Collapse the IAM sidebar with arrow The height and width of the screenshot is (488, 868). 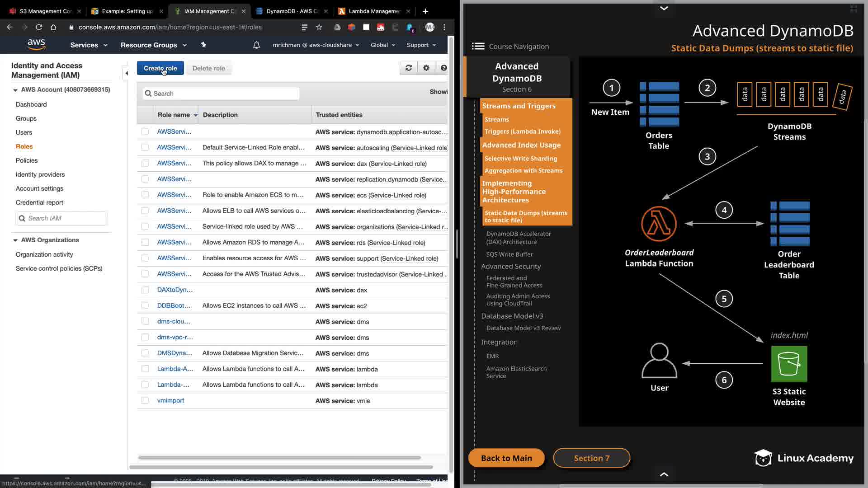point(127,73)
